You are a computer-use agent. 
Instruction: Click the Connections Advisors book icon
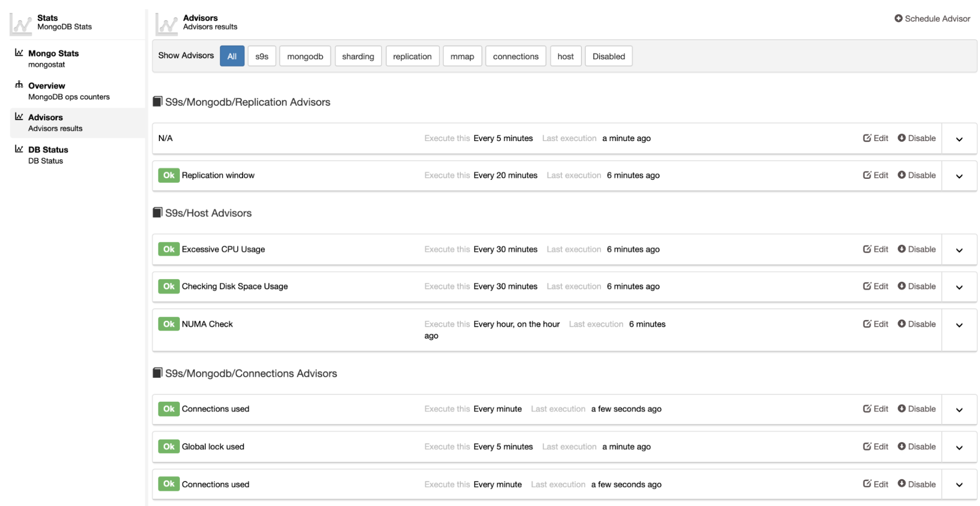pos(157,373)
